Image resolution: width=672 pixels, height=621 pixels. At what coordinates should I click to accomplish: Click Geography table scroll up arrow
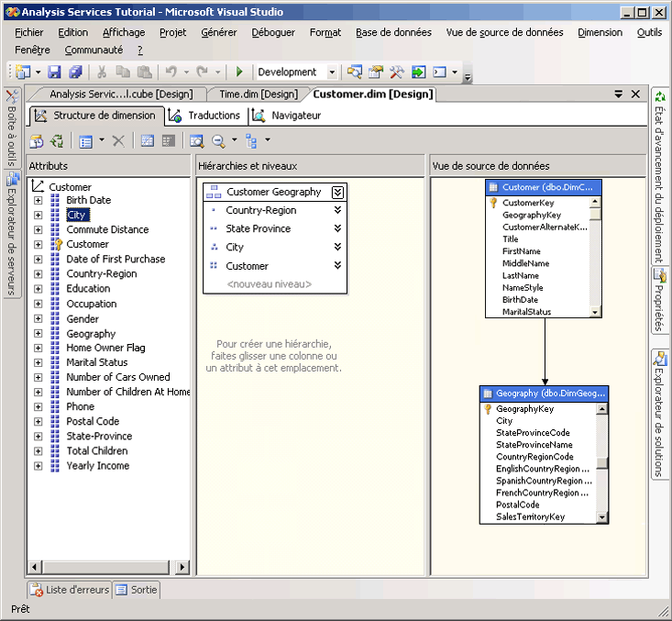601,409
